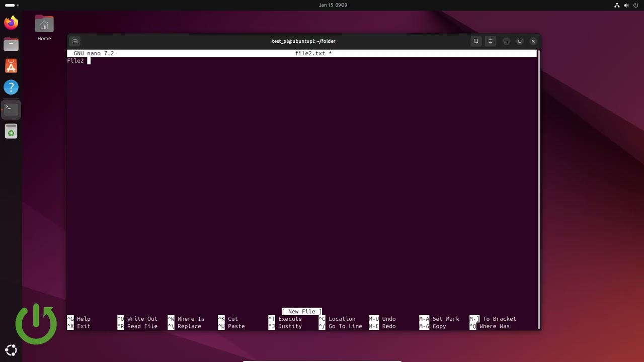Image resolution: width=644 pixels, height=362 pixels.
Task: Click the M-6 Copy shortcut label
Action: click(433, 326)
